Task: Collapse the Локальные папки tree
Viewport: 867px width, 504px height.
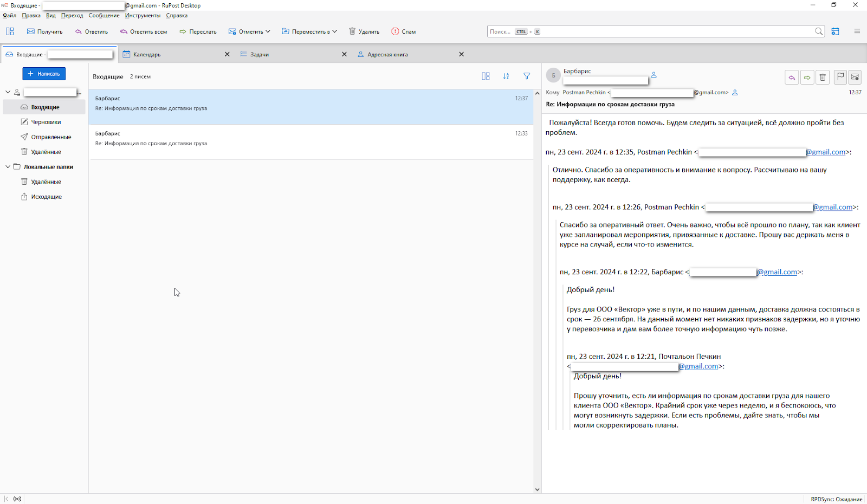Action: click(8, 167)
